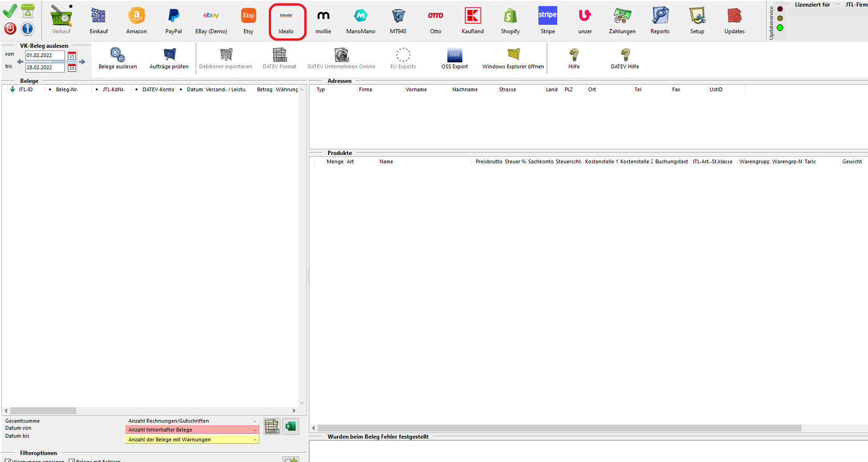Click the DATEV Hilfe button
The height and width of the screenshot is (462, 868).
[x=625, y=58]
